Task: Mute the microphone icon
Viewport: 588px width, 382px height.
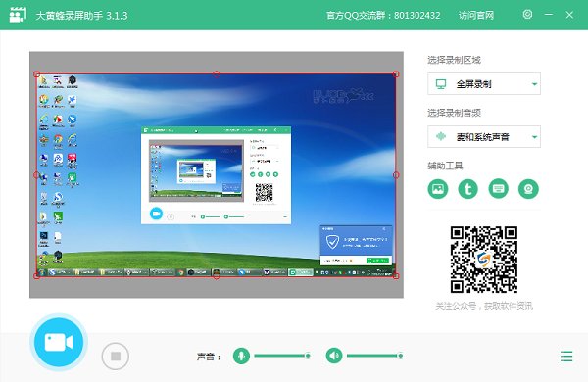Action: point(241,355)
